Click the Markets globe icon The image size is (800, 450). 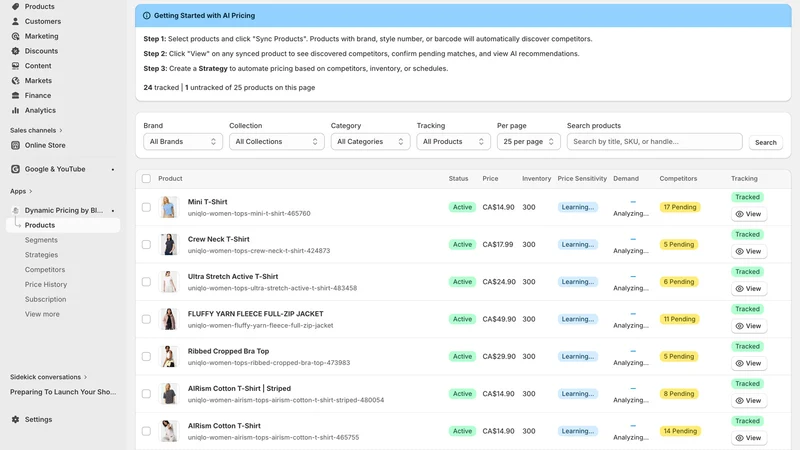[15, 81]
